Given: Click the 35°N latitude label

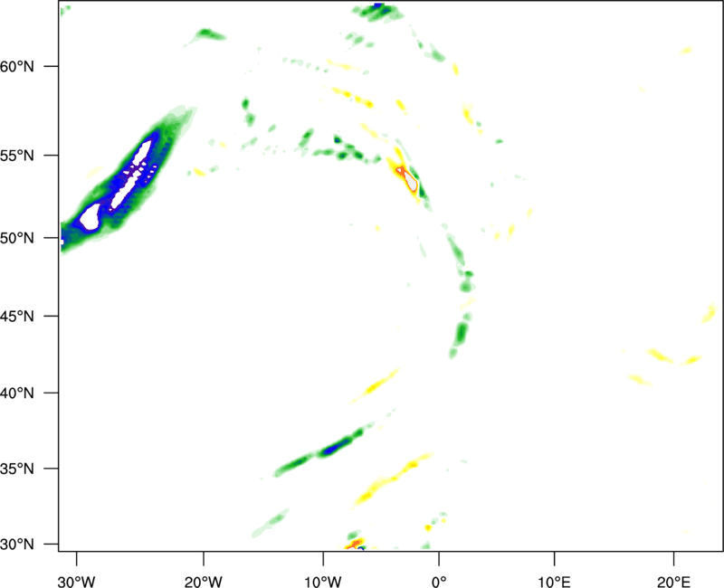Looking at the screenshot, I should coord(17,469).
